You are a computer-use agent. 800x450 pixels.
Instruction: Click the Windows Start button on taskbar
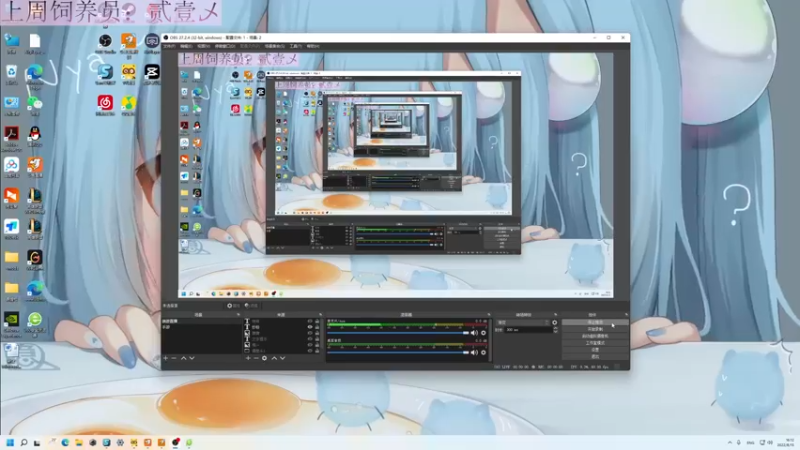coord(10,443)
